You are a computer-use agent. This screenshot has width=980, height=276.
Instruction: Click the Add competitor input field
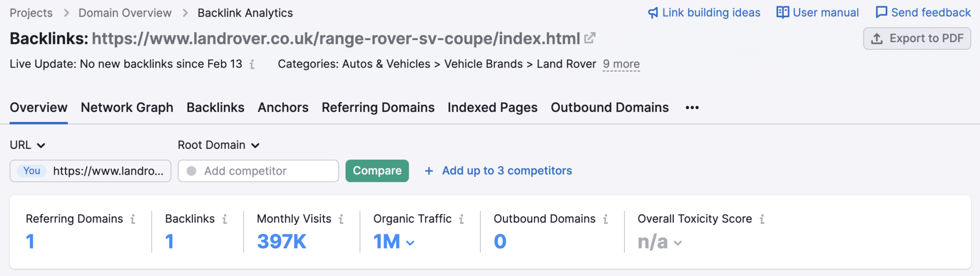[258, 171]
